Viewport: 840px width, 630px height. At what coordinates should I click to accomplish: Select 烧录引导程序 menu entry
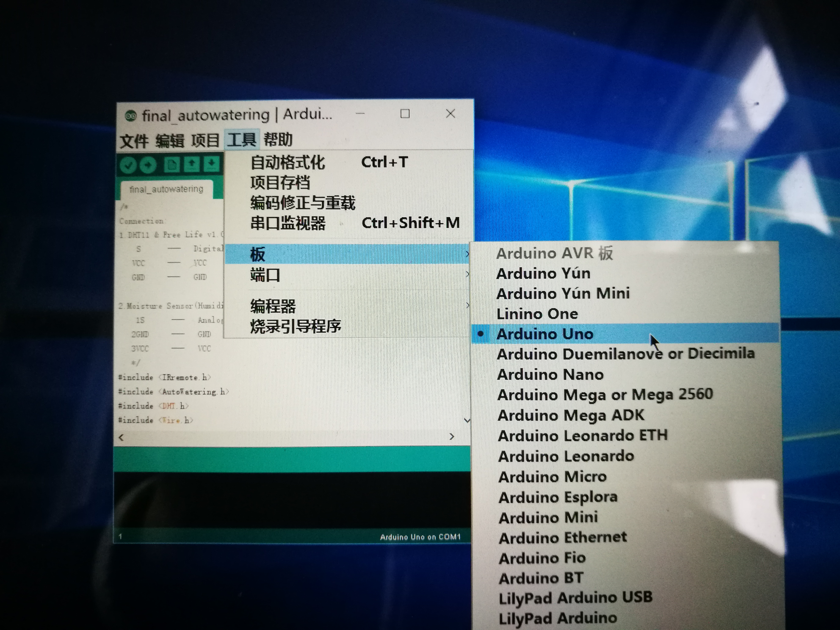[x=347, y=326]
